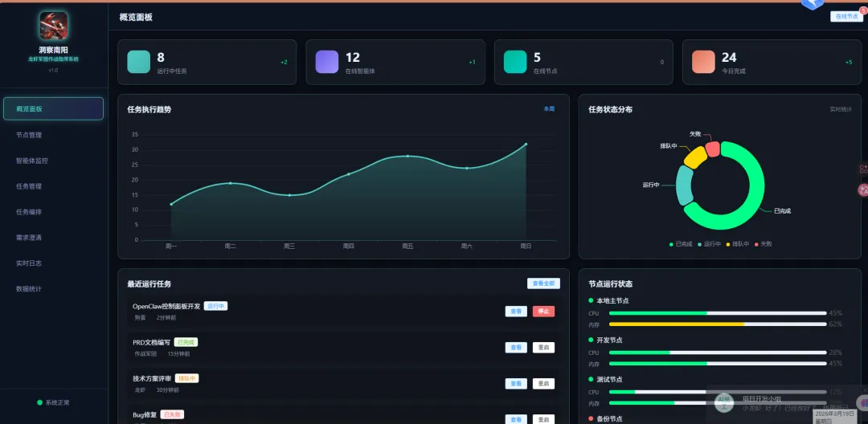This screenshot has width=868, height=424.
Task: Toggle the 失败 legend item
Action: coord(763,244)
